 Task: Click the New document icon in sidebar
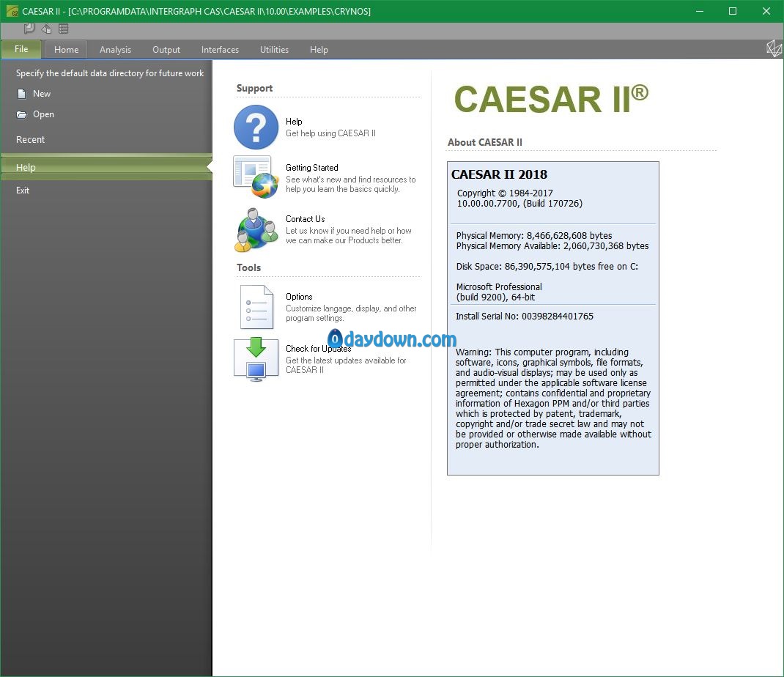pyautogui.click(x=21, y=94)
